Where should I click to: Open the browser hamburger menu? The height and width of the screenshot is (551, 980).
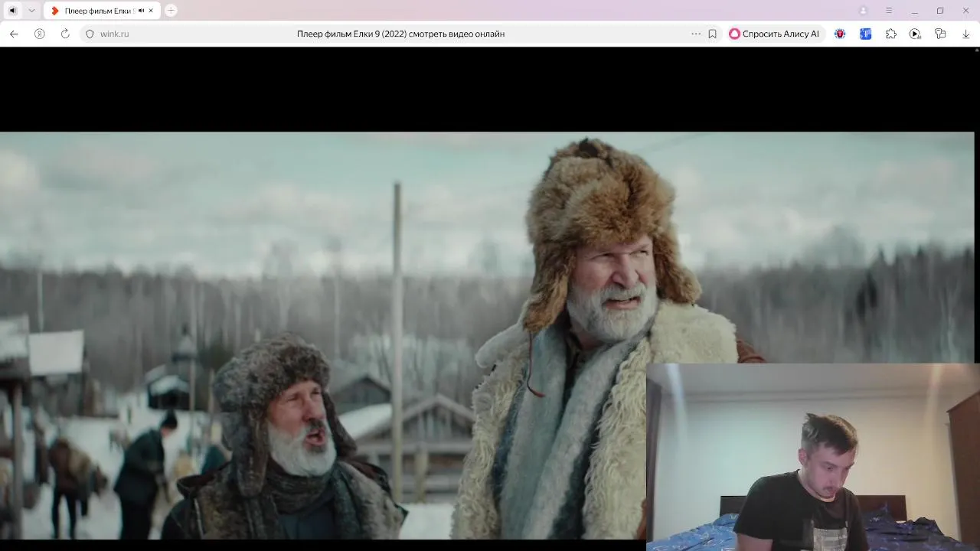(889, 11)
